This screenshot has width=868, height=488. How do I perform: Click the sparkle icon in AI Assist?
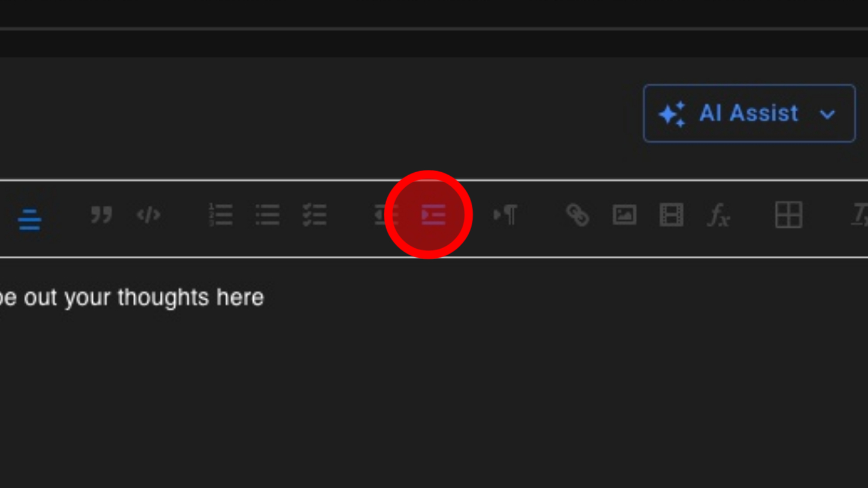tap(672, 114)
